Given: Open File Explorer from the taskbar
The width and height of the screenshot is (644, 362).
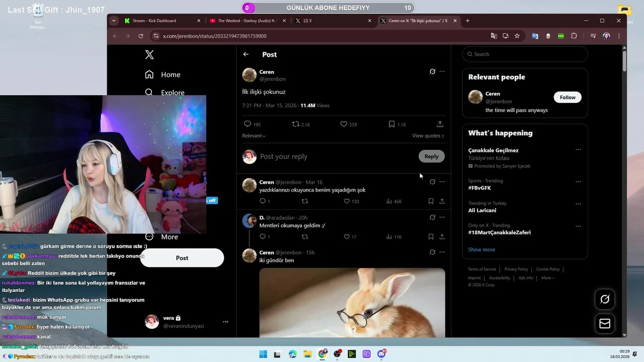Looking at the screenshot, I should (307, 354).
